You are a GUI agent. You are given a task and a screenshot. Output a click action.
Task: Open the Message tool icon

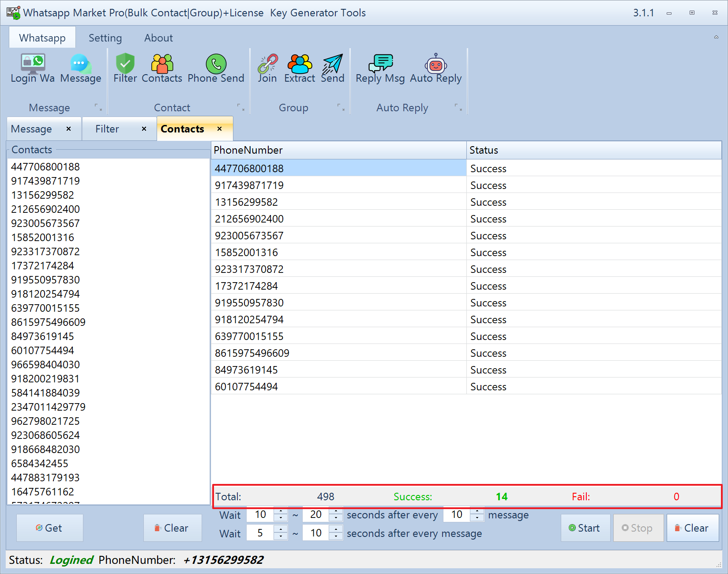(81, 68)
